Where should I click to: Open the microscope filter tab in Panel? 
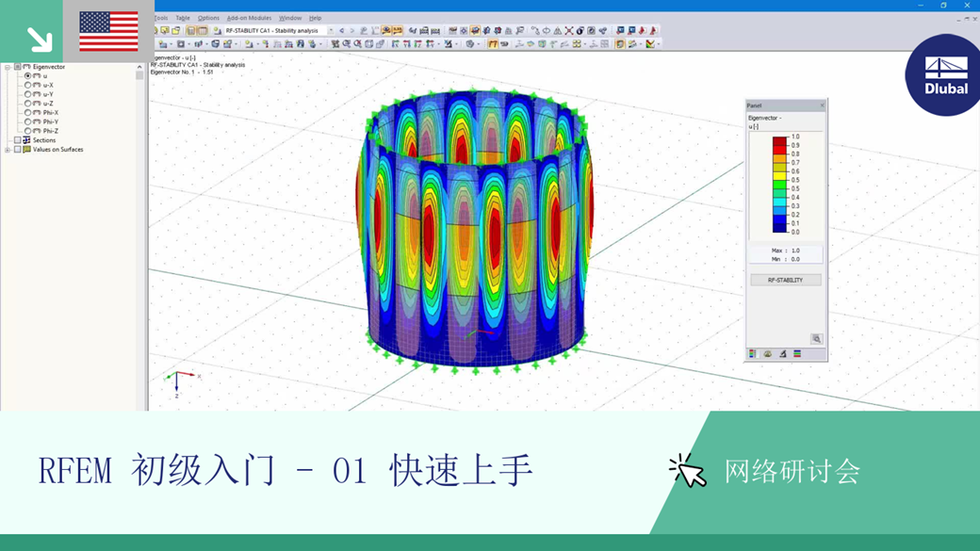[x=782, y=354]
